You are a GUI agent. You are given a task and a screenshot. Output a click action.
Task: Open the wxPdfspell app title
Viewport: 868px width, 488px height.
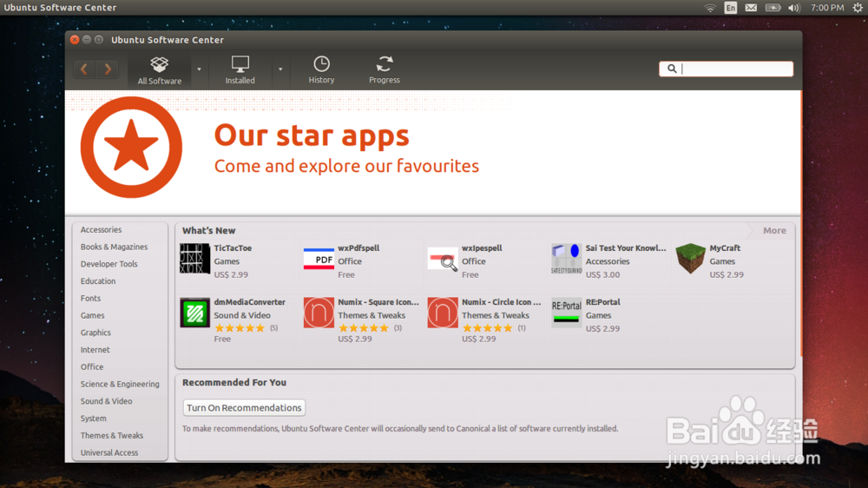coord(358,248)
